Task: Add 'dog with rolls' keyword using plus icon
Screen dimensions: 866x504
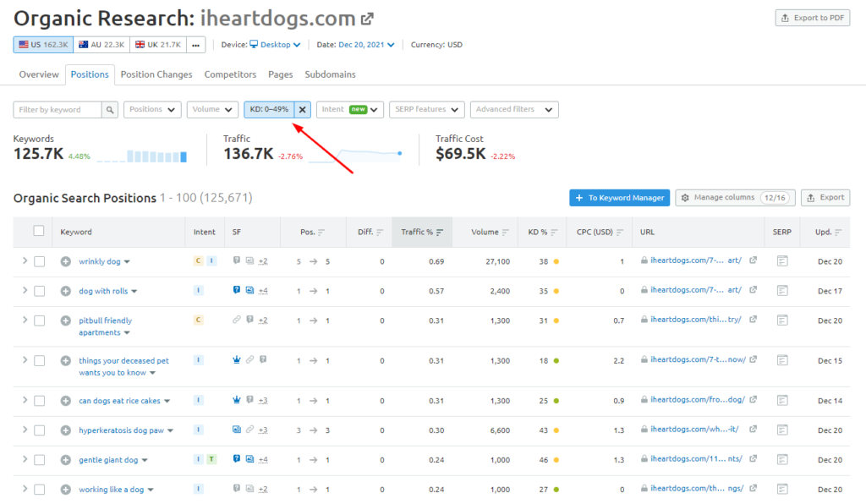Action: 66,291
